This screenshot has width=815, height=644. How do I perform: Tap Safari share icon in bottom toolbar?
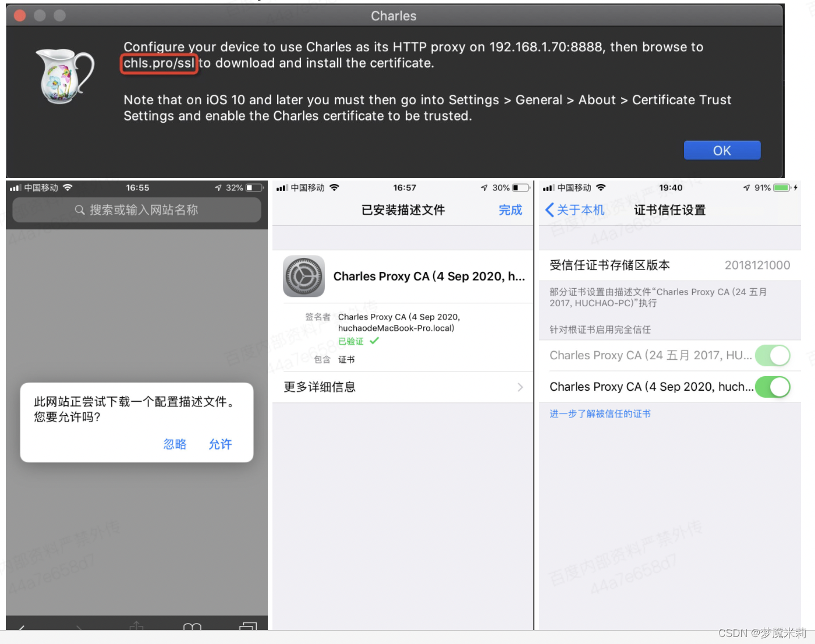(136, 625)
